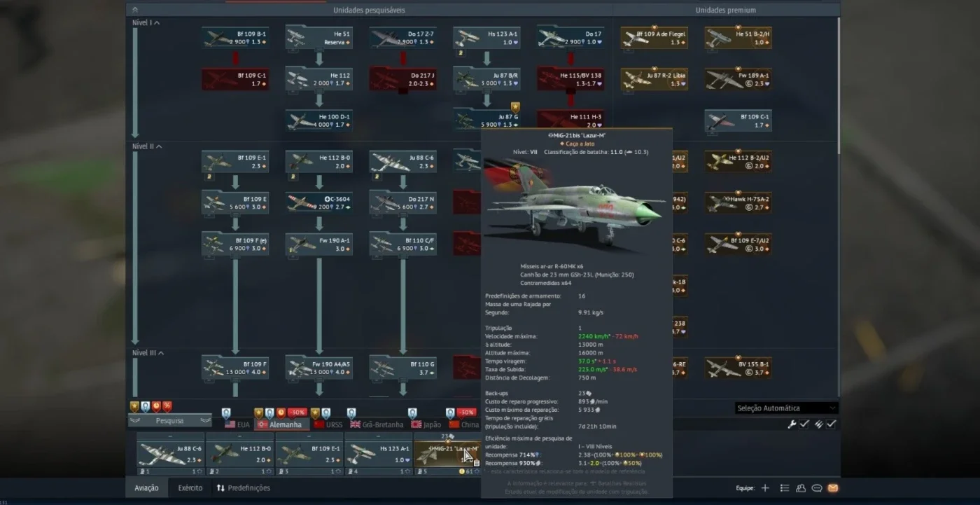Click the up-down arrows icon beside Predefinições
Image resolution: width=980 pixels, height=505 pixels.
221,488
